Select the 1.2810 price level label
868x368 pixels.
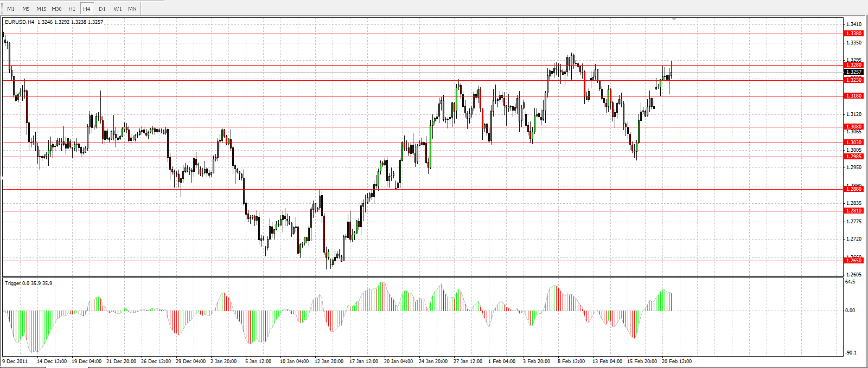tap(853, 211)
